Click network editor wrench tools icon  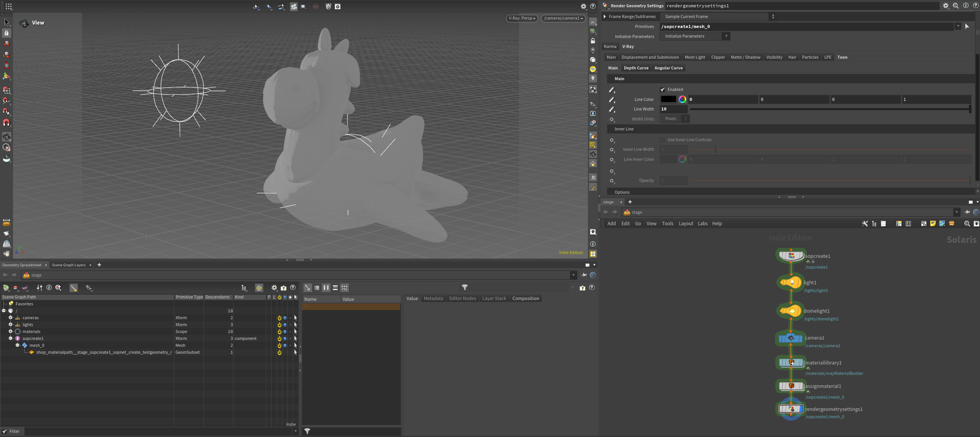point(865,224)
